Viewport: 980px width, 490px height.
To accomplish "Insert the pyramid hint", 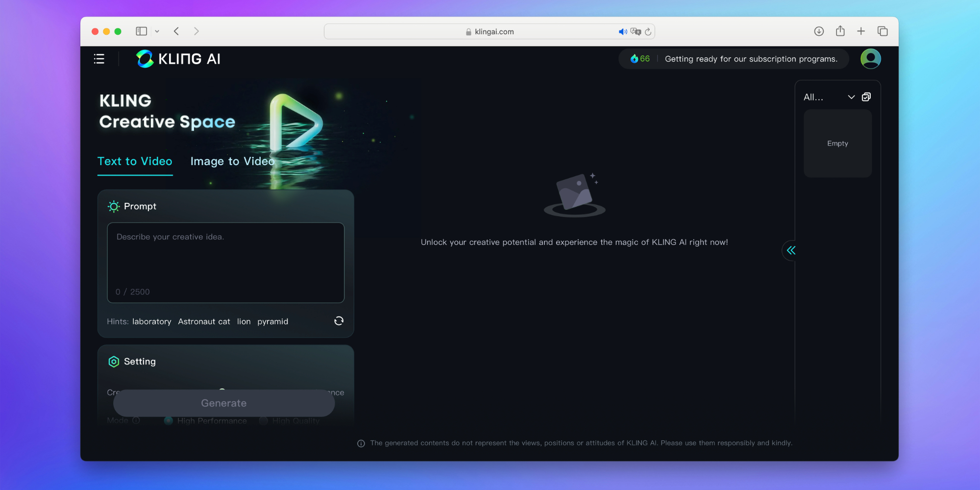I will click(273, 321).
